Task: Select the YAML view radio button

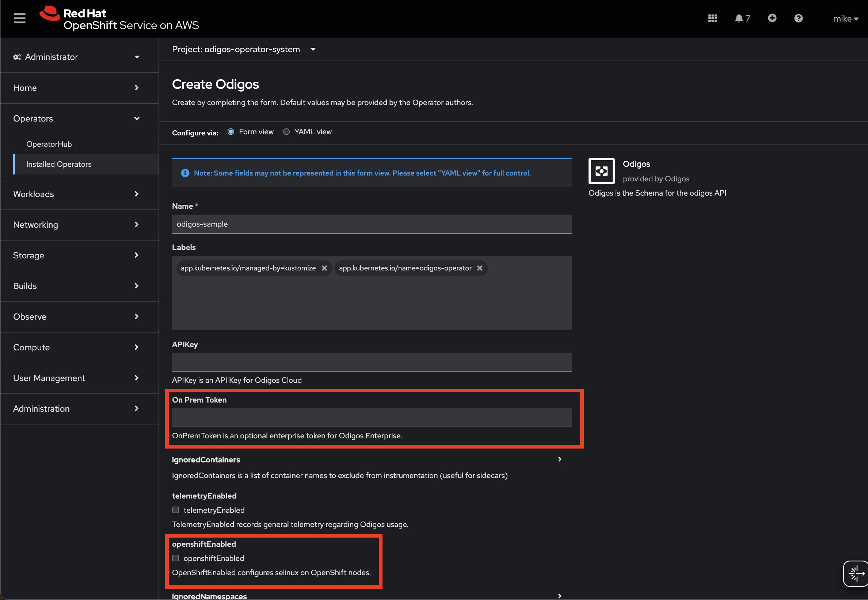Action: tap(286, 132)
